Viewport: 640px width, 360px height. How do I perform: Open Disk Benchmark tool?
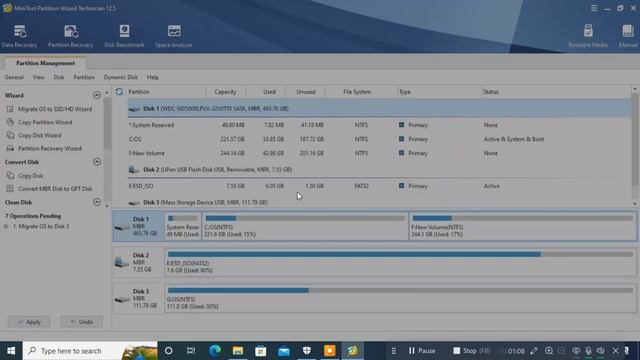[124, 36]
